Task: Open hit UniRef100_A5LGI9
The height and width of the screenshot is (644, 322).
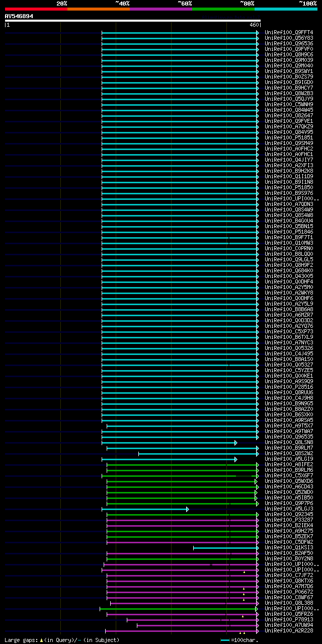Action: click(289, 459)
